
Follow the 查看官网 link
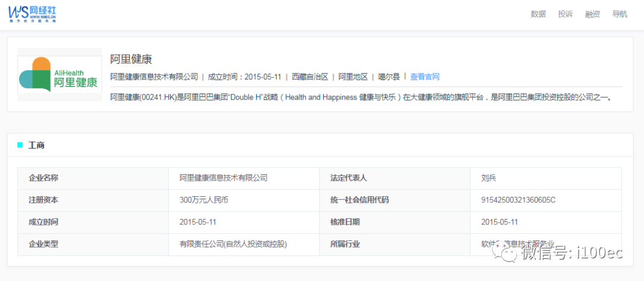[x=425, y=76]
